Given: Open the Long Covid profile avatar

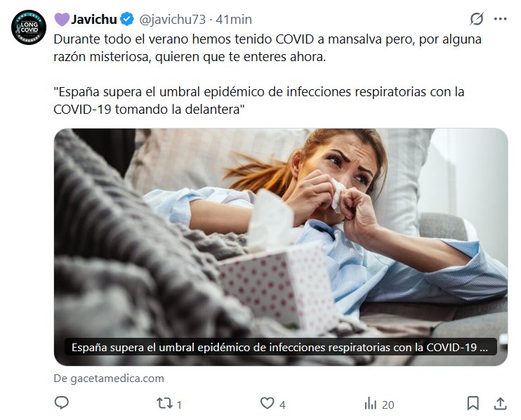Looking at the screenshot, I should coord(29,27).
